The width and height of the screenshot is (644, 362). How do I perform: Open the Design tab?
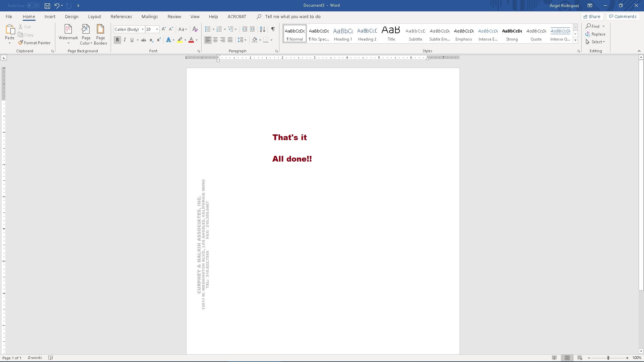[x=71, y=16]
